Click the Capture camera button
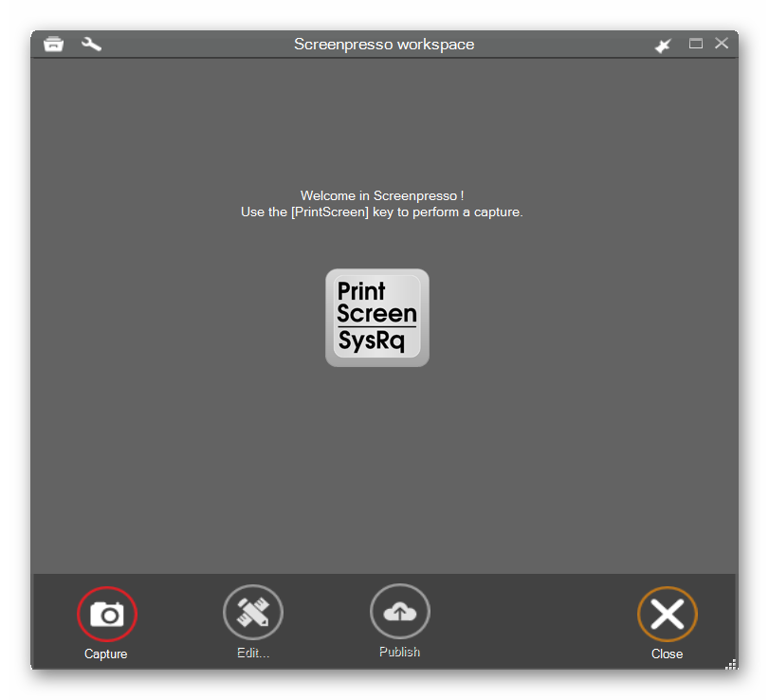The image size is (769, 700). pos(107,614)
